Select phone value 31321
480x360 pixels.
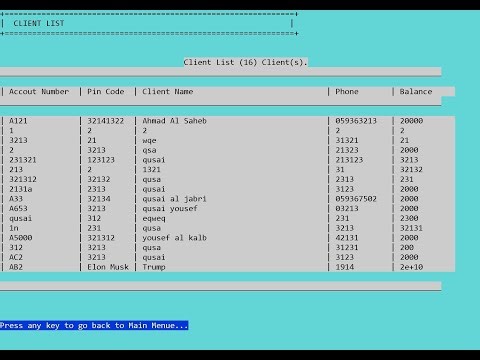coord(347,140)
